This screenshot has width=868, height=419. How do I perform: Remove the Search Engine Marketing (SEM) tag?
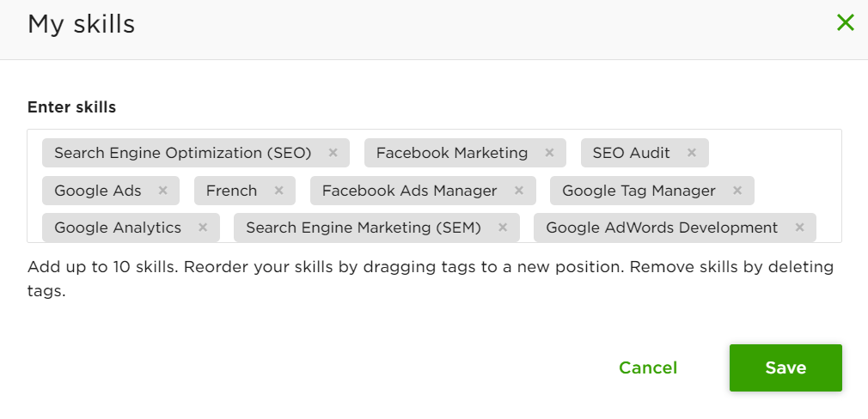(x=503, y=228)
